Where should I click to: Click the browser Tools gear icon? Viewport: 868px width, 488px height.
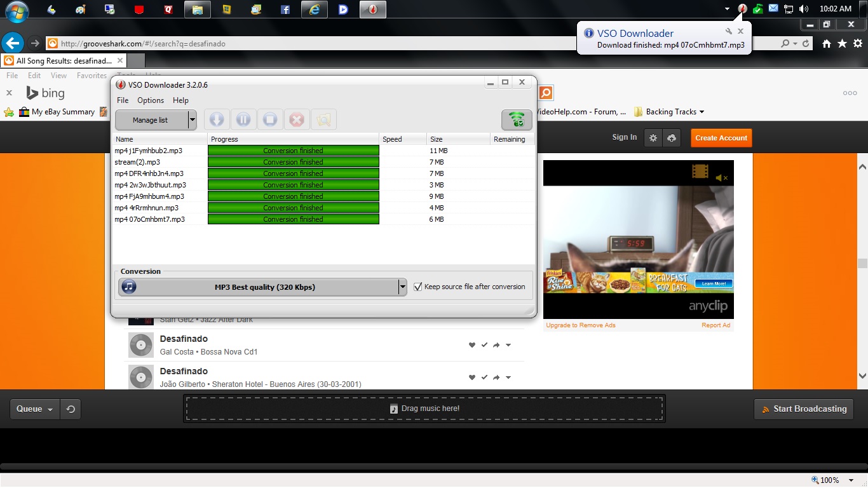pos(858,43)
